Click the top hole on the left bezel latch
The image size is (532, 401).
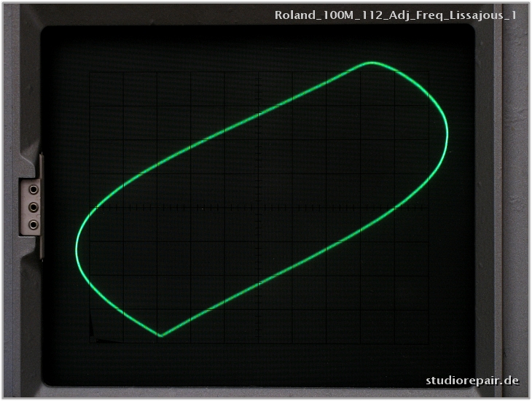point(34,190)
